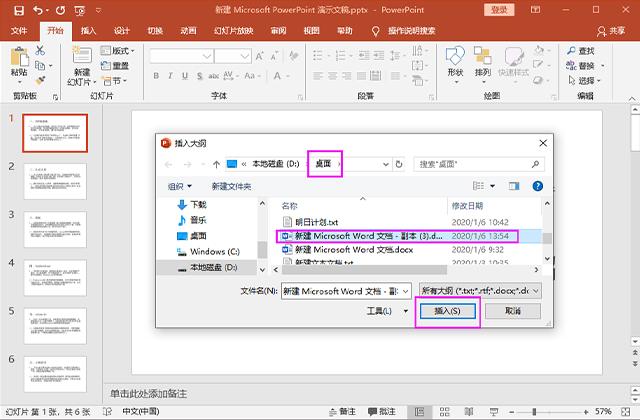640x420 pixels.
Task: Click Share button in ribbon
Action: point(611,31)
